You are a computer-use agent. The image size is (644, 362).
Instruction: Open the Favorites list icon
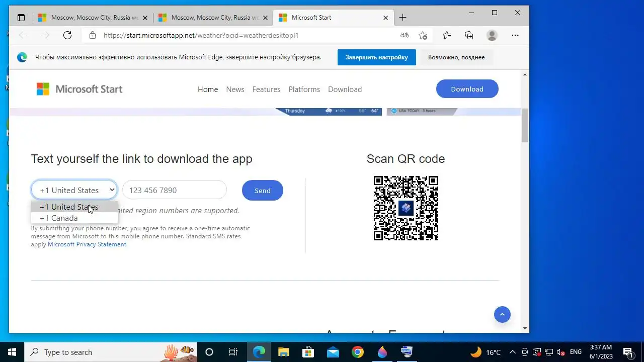(x=447, y=35)
